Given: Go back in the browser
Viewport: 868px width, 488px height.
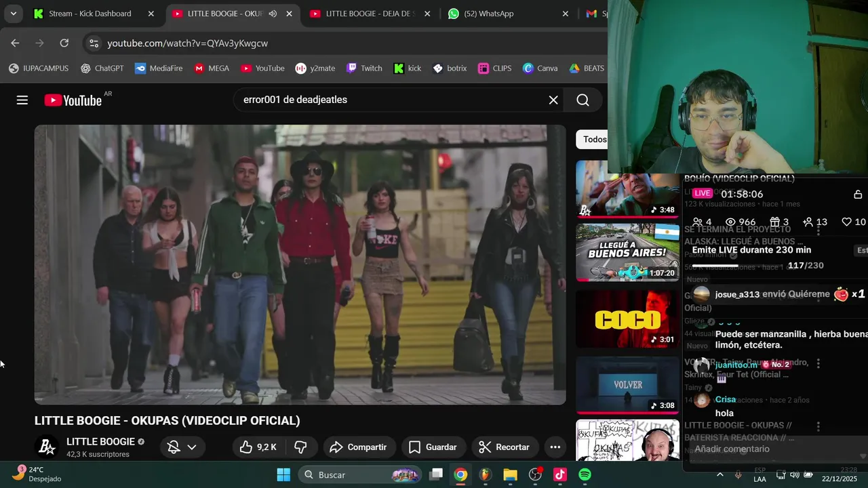Looking at the screenshot, I should tap(15, 43).
